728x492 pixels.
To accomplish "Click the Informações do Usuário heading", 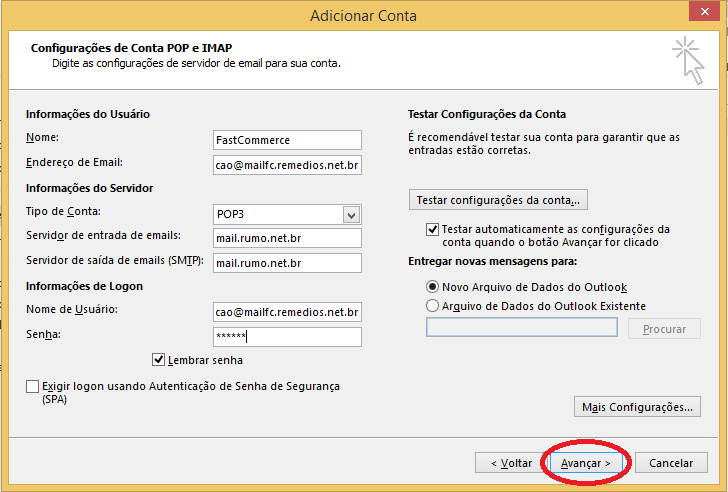I will 88,114.
